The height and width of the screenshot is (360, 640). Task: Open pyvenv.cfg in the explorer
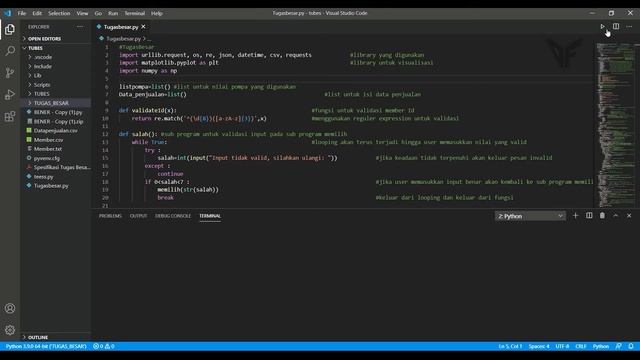pos(47,158)
